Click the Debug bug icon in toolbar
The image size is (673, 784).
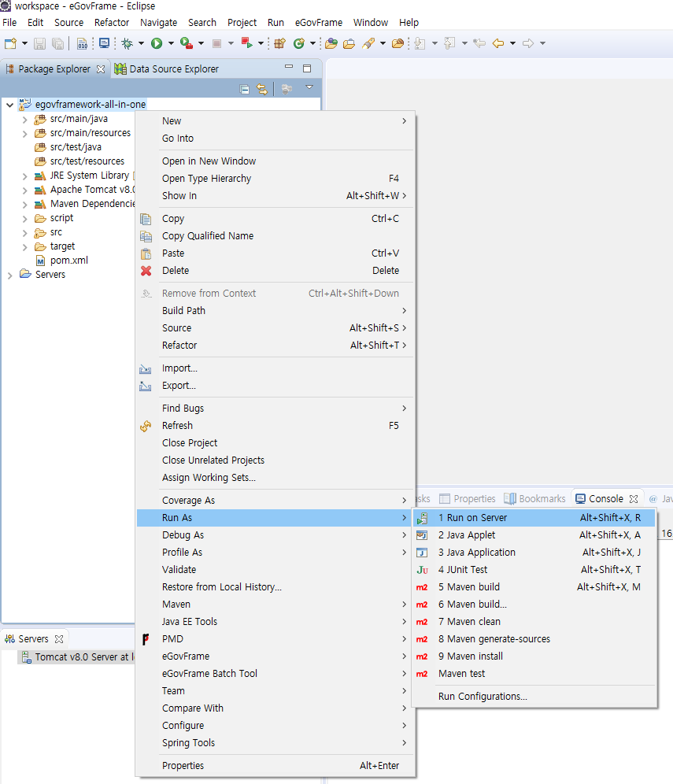126,43
